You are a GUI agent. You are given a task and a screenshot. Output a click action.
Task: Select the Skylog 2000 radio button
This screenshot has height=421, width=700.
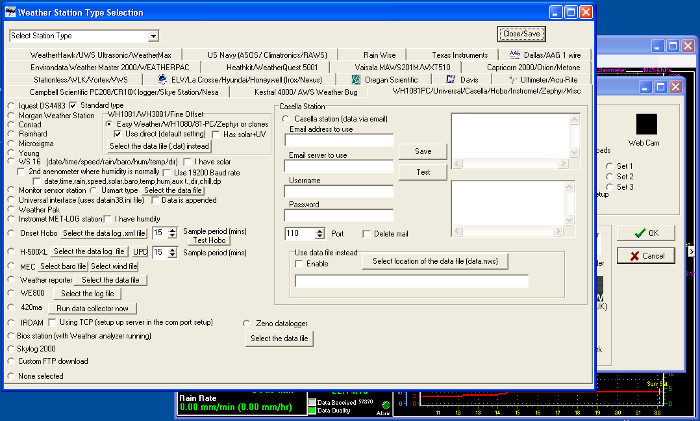[11, 349]
